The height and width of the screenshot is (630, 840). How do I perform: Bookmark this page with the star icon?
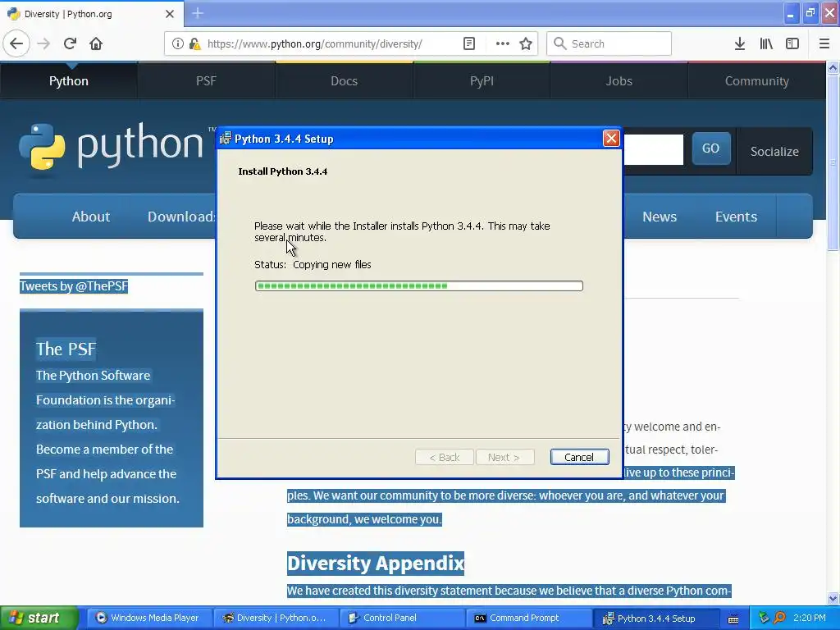[x=526, y=44]
